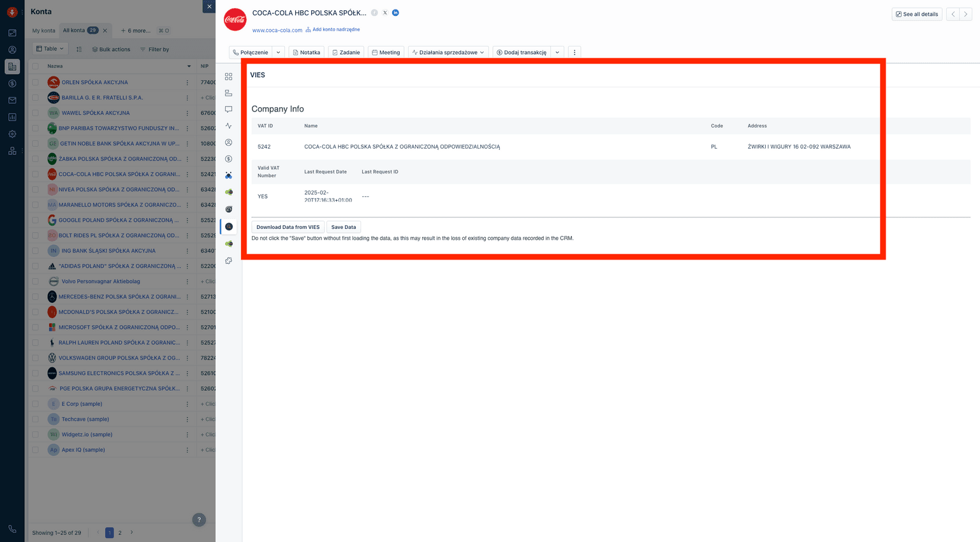Open the contacts person icon in left navigation
This screenshot has height=542, width=980.
[12, 50]
